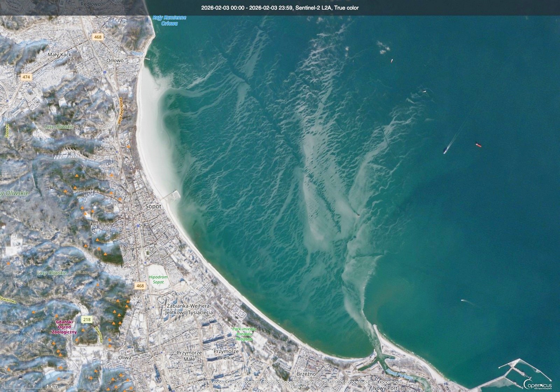Click the Brzeźno district label
The width and height of the screenshot is (560, 392).
(306, 374)
